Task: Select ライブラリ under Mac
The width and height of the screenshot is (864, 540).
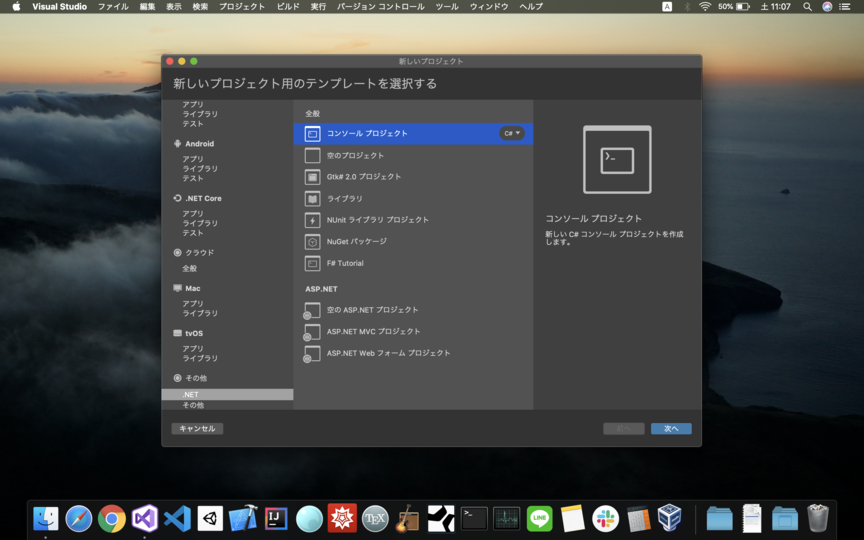Action: (x=200, y=314)
